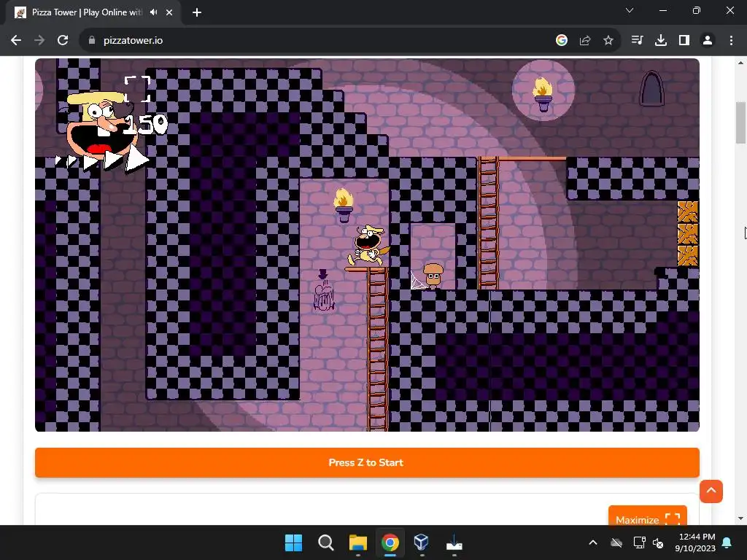Viewport: 747px width, 560px height.
Task: Open network status tray icon
Action: coord(639,542)
